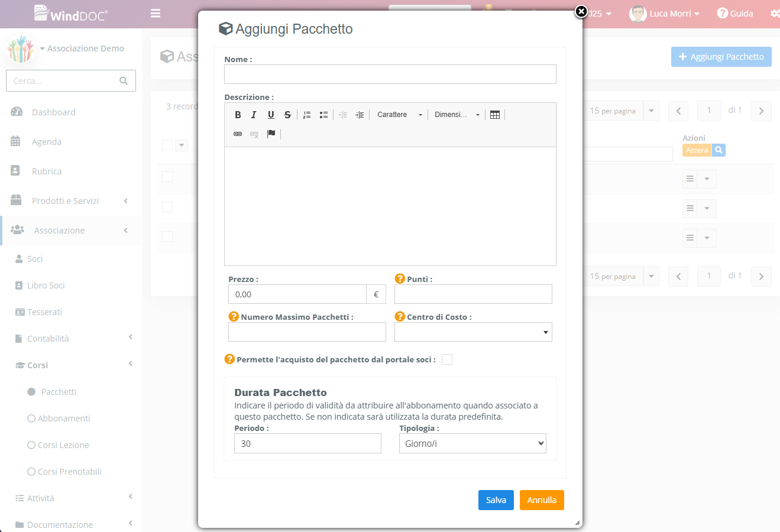Insert a table in the description
The width and height of the screenshot is (780, 532).
pos(495,115)
